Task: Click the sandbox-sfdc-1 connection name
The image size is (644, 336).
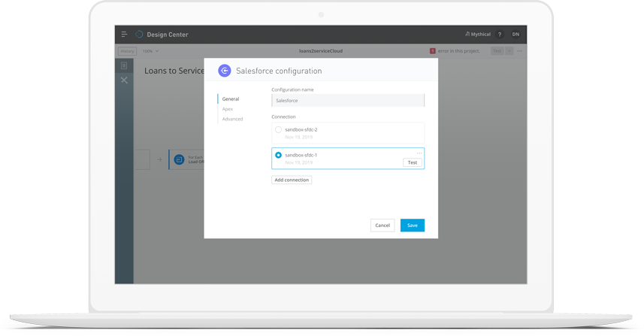Action: pyautogui.click(x=301, y=156)
